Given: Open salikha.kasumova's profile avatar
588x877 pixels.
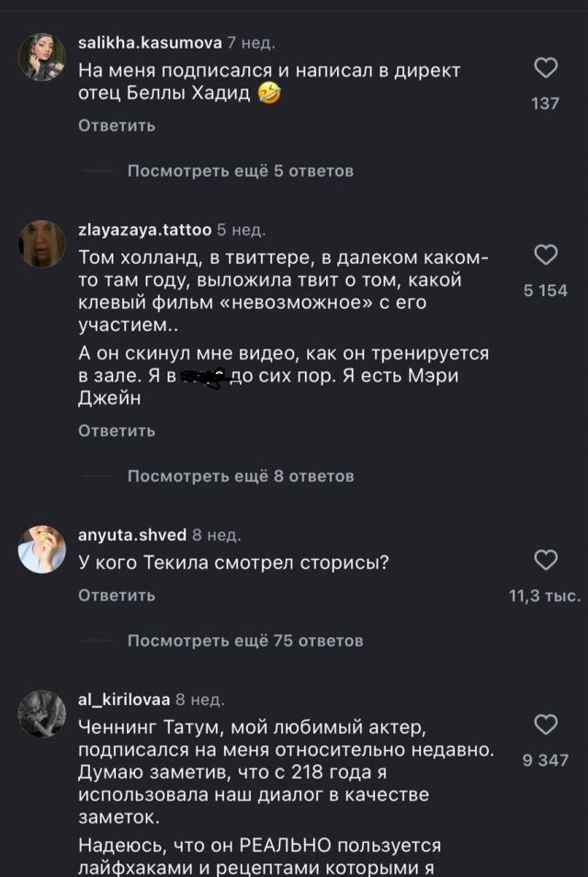Looking at the screenshot, I should 41,55.
